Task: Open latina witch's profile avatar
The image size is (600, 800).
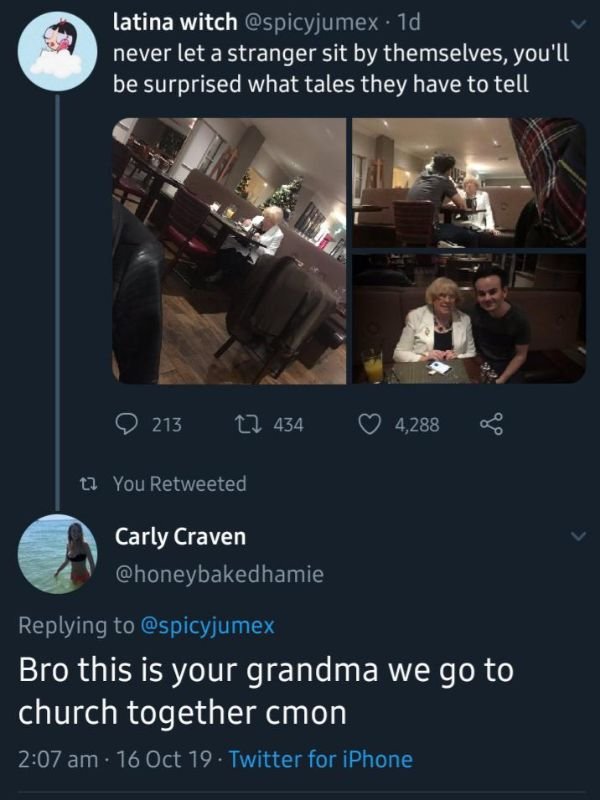Action: pos(57,52)
